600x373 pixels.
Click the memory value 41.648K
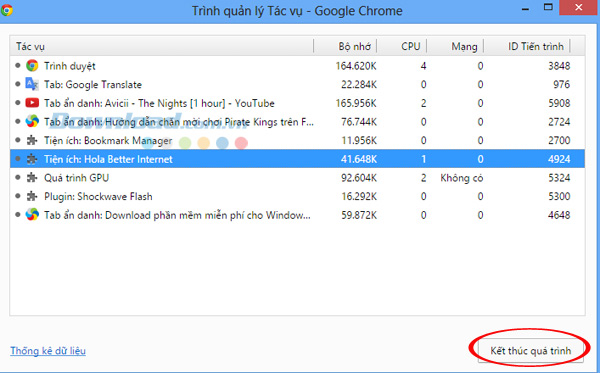coord(359,159)
